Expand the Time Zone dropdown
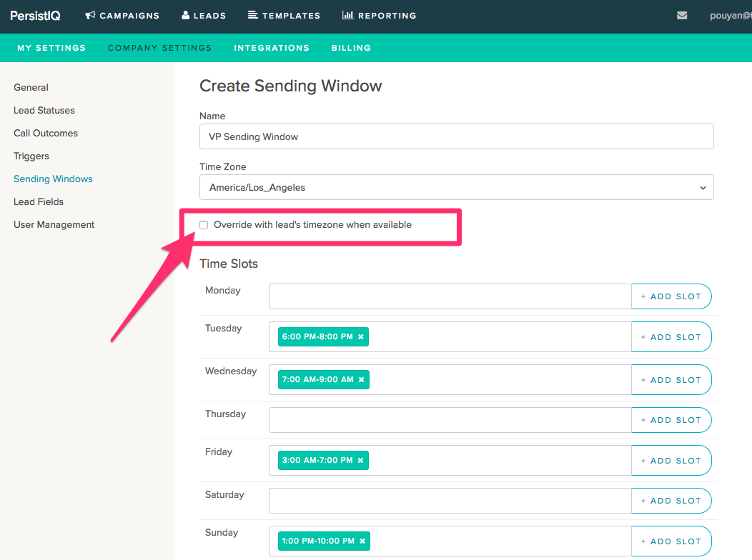752x560 pixels. [456, 187]
